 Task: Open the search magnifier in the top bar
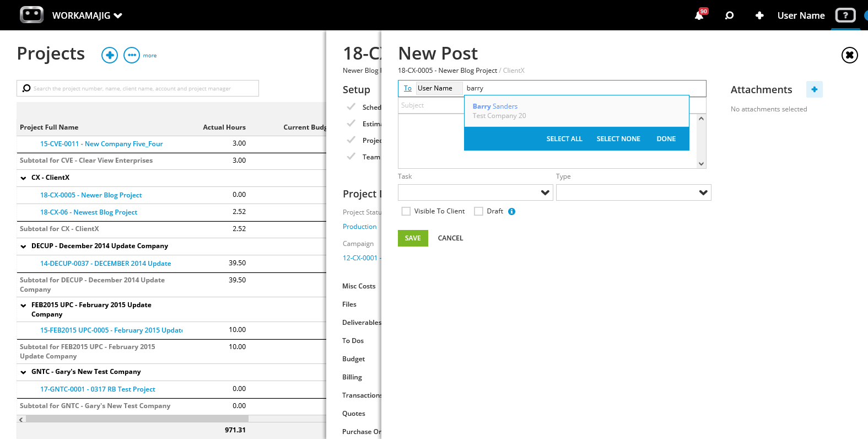click(729, 15)
